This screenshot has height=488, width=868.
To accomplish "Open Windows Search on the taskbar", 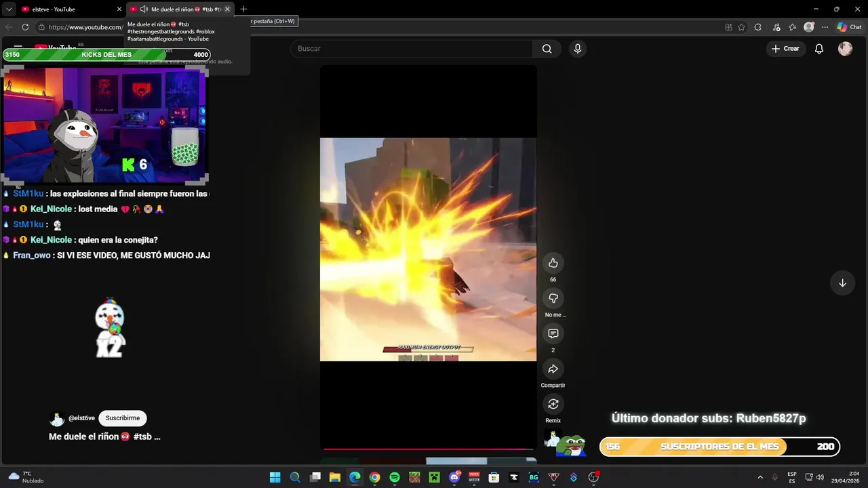I will (x=295, y=477).
